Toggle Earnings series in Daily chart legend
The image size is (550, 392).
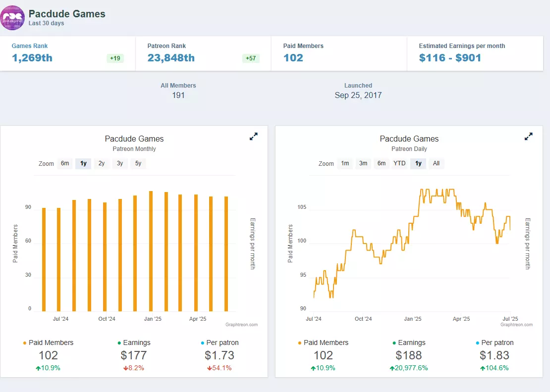click(409, 343)
